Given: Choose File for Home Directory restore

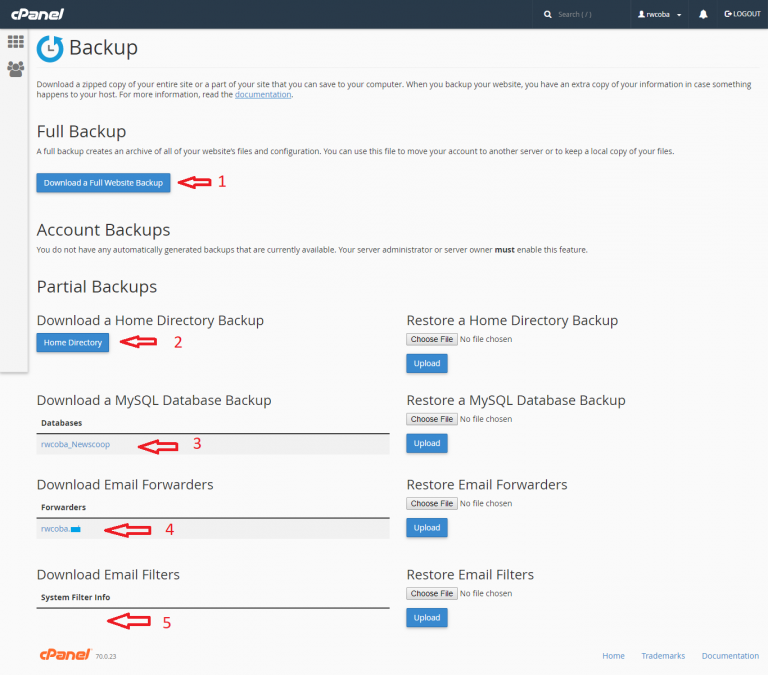Looking at the screenshot, I should click(432, 339).
